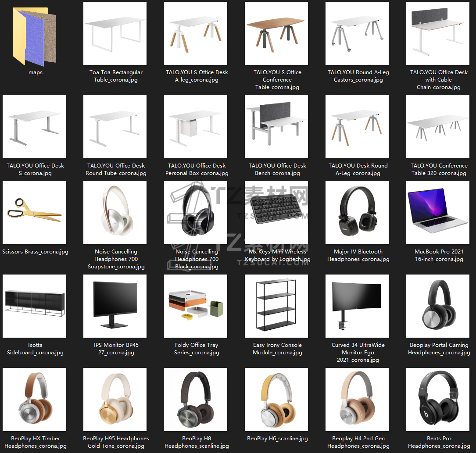476x453 pixels.
Task: Click filename 'TALO.YOU S Office Desk A-leg_corona.jpg'
Action: click(197, 76)
